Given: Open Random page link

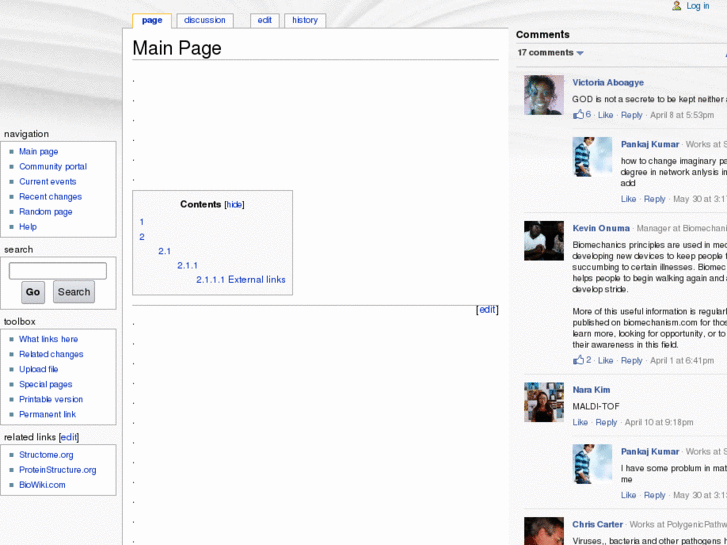Looking at the screenshot, I should pos(45,212).
